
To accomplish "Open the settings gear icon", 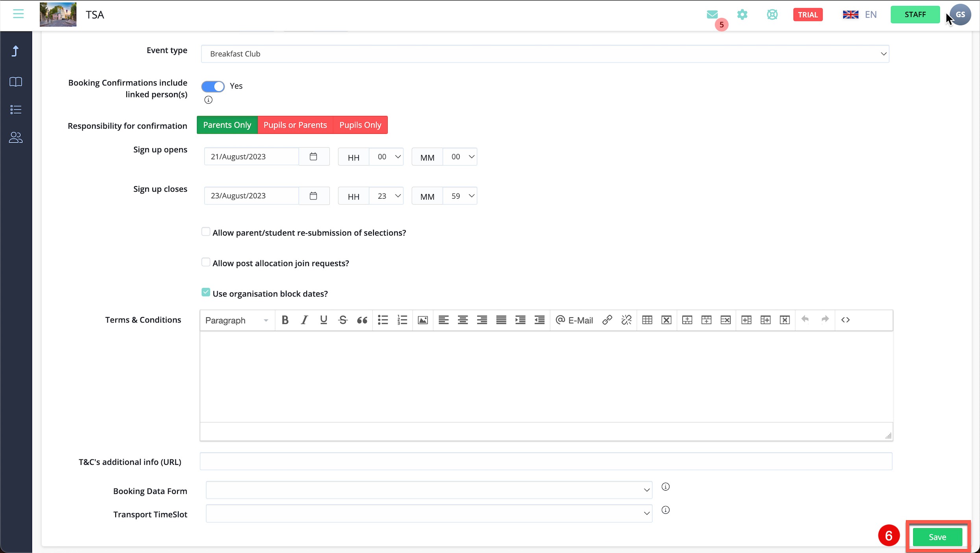I will [742, 15].
